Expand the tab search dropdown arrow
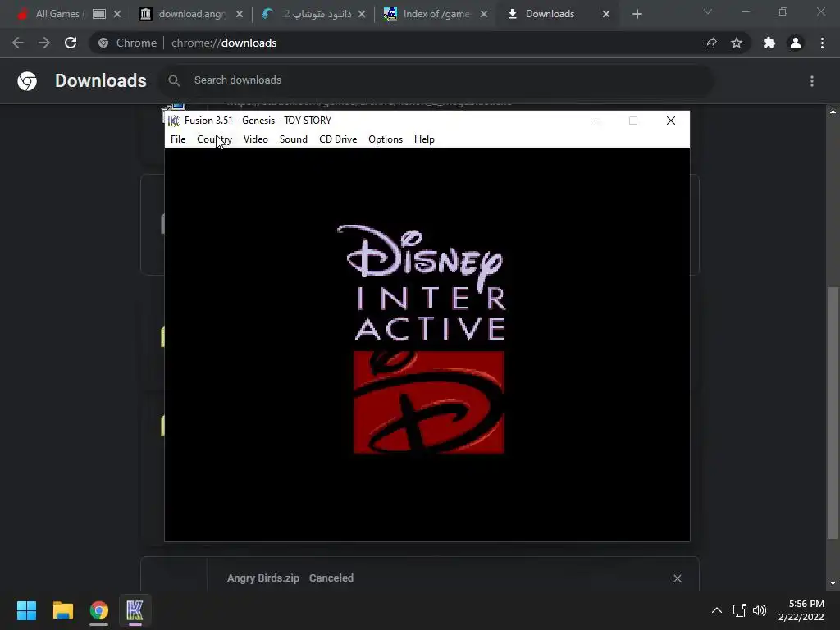840x630 pixels. [x=708, y=11]
